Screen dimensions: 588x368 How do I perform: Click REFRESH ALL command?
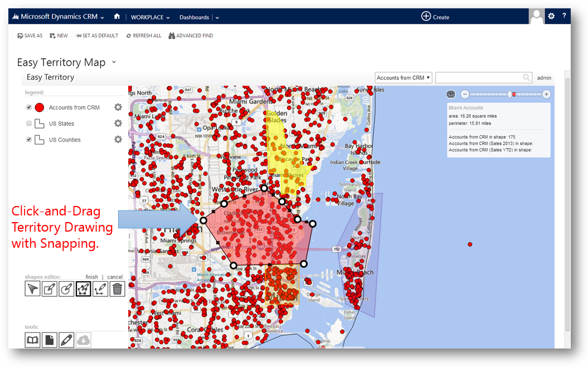tap(144, 36)
